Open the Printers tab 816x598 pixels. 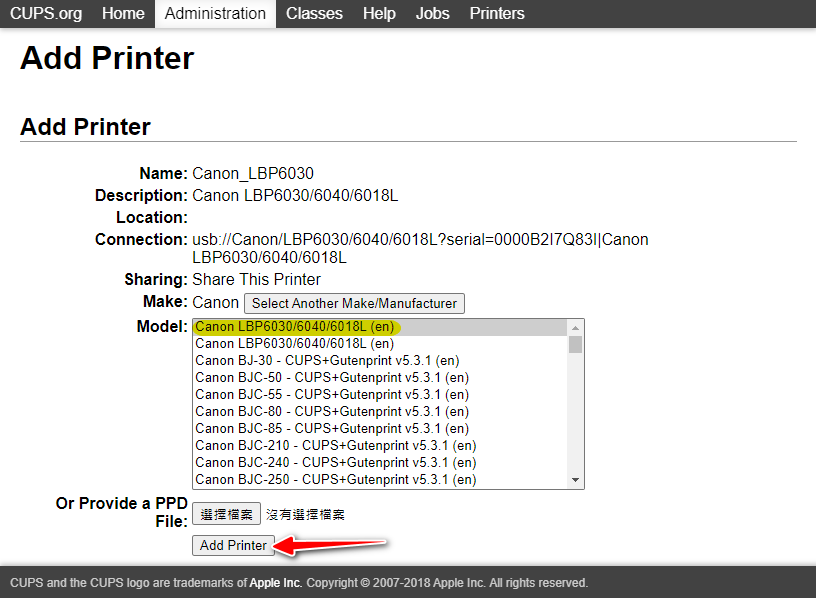click(x=497, y=13)
